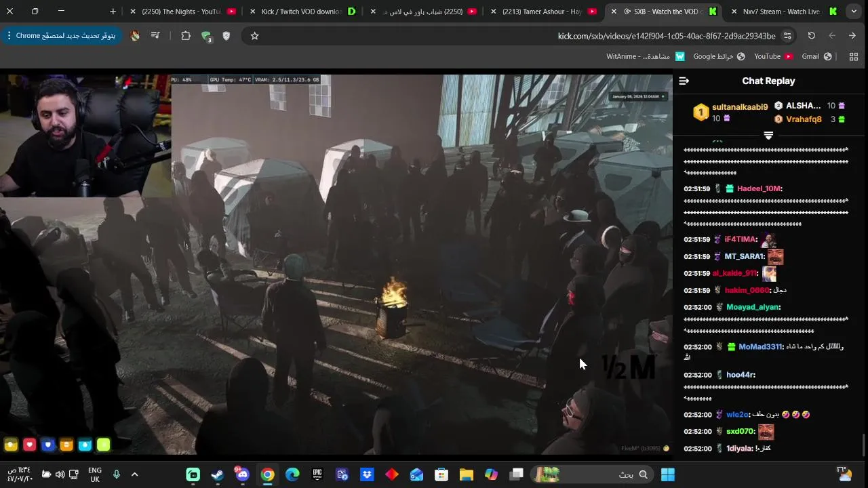
Task: Open the Windows Start button
Action: [x=668, y=474]
